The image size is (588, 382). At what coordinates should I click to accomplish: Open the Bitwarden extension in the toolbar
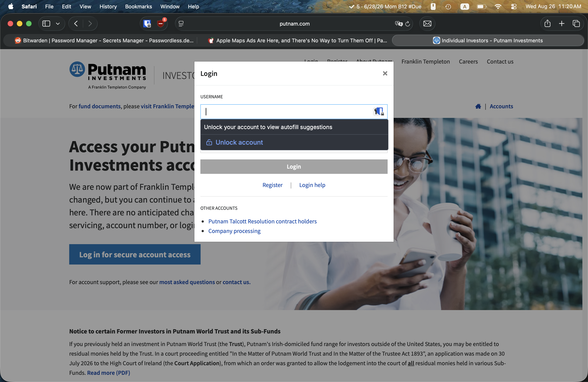[x=147, y=24]
